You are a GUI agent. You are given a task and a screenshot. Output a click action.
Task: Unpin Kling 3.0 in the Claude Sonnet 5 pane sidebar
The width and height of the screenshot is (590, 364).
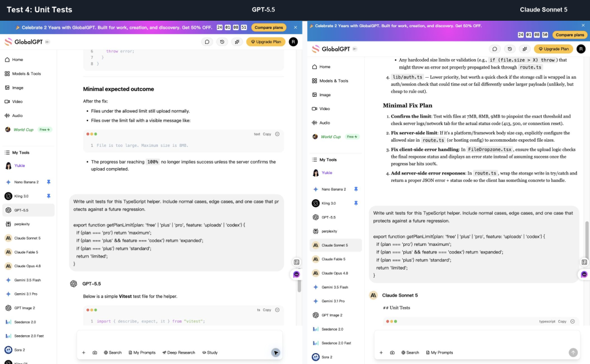(x=355, y=203)
